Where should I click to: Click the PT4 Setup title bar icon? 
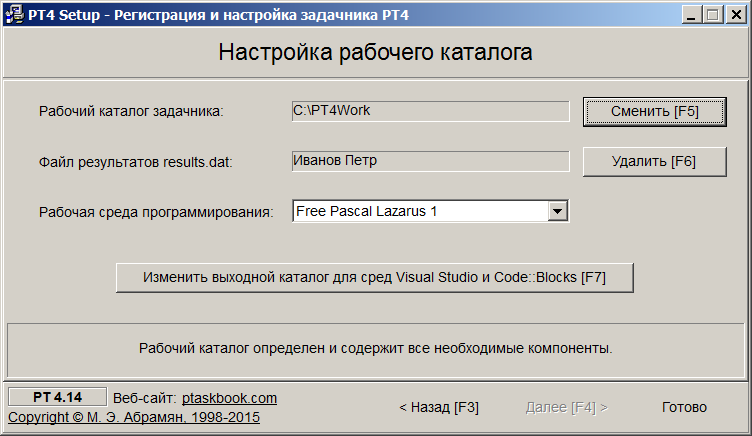click(15, 15)
